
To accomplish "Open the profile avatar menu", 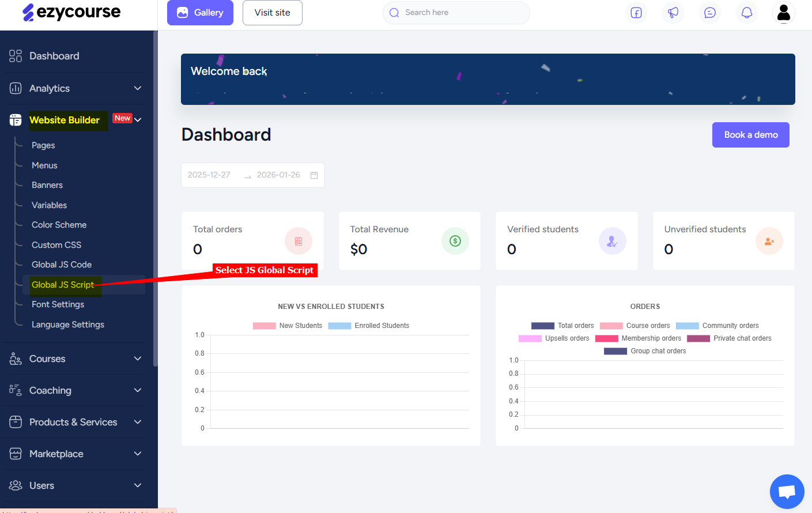I will coord(783,13).
